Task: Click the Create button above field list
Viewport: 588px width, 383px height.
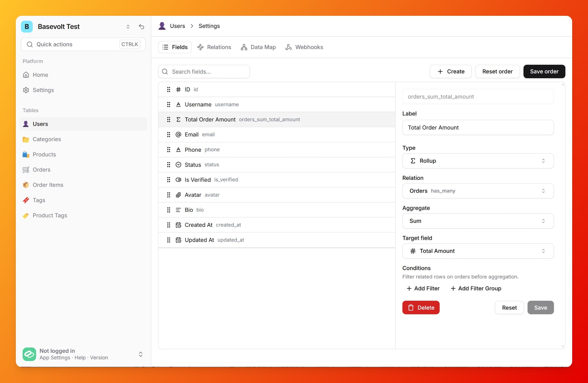Action: pos(450,71)
